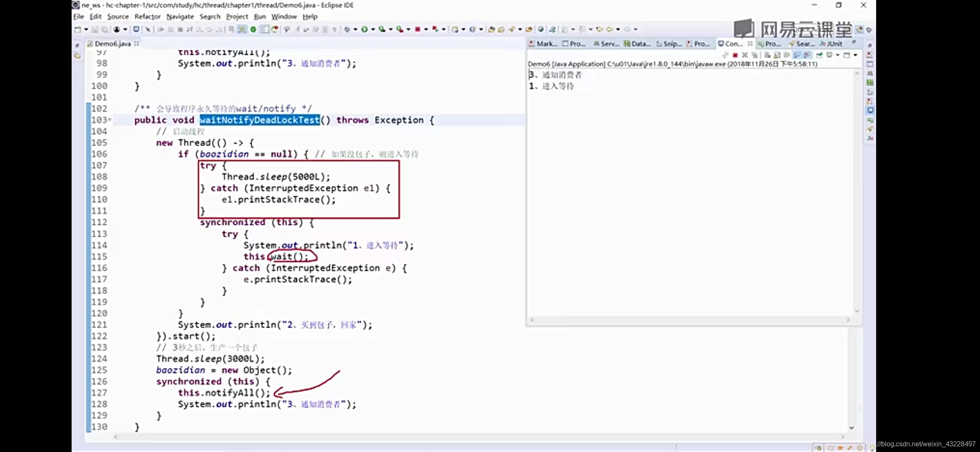Switch to the Snippets tab
Viewport: 980px width, 452px height.
click(x=669, y=44)
